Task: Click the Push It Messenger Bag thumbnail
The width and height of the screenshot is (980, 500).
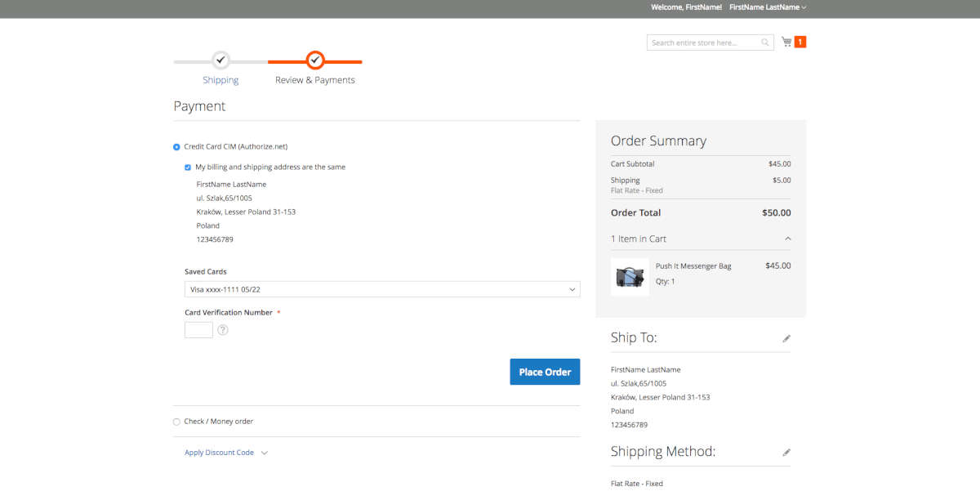Action: [630, 277]
